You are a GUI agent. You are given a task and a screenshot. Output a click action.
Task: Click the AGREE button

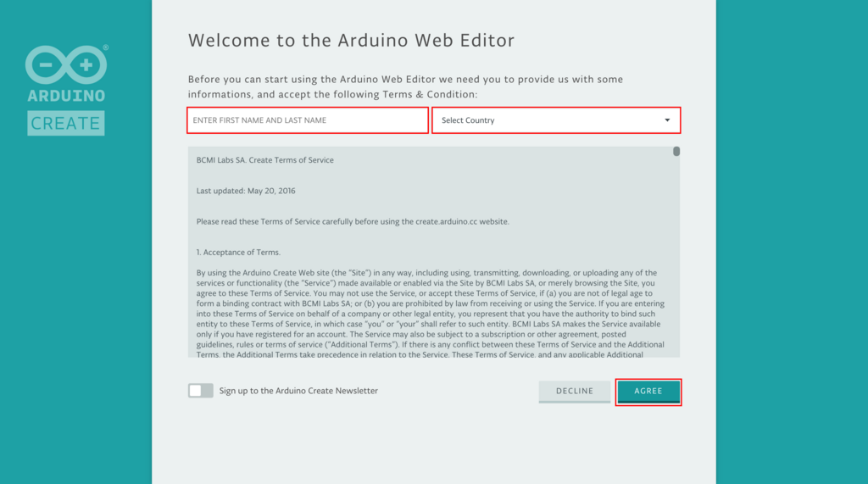pos(648,391)
